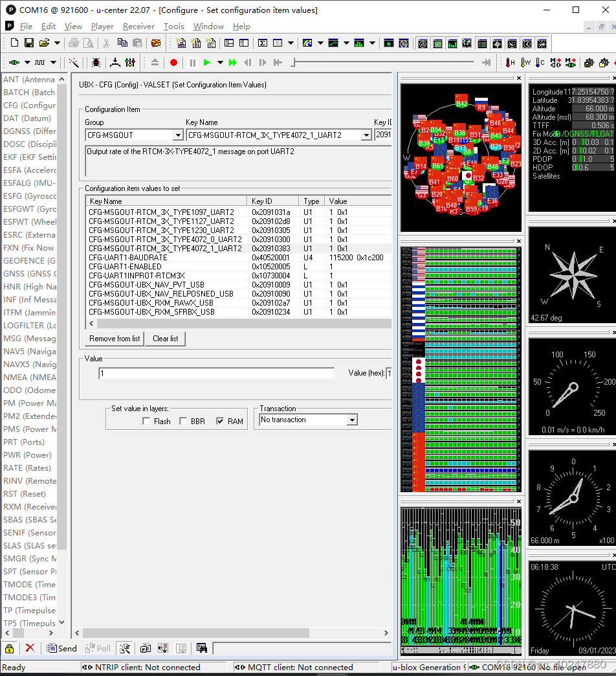616x676 pixels.
Task: Open the Tools menu
Action: 173,27
